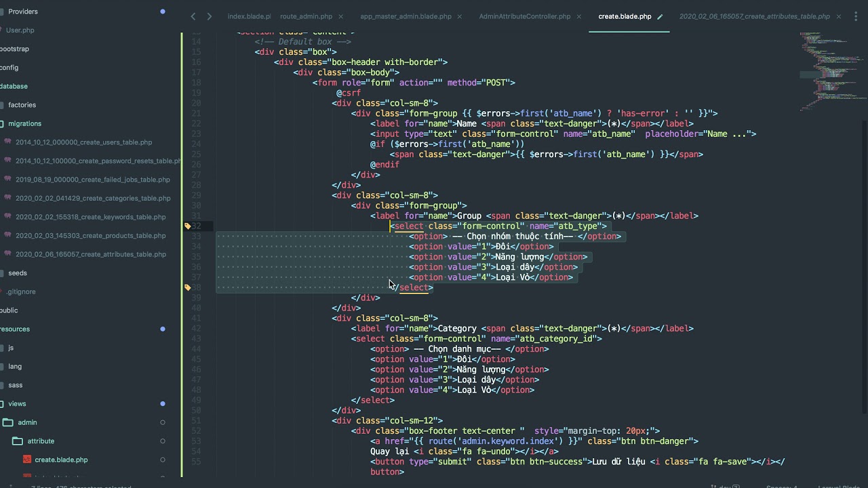This screenshot has width=868, height=488.
Task: Click the PHP icon beside create_products_table.php
Action: (8, 235)
